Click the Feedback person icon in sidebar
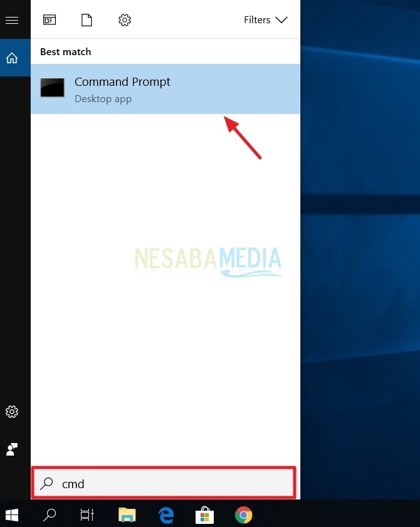420x527 pixels. tap(11, 449)
